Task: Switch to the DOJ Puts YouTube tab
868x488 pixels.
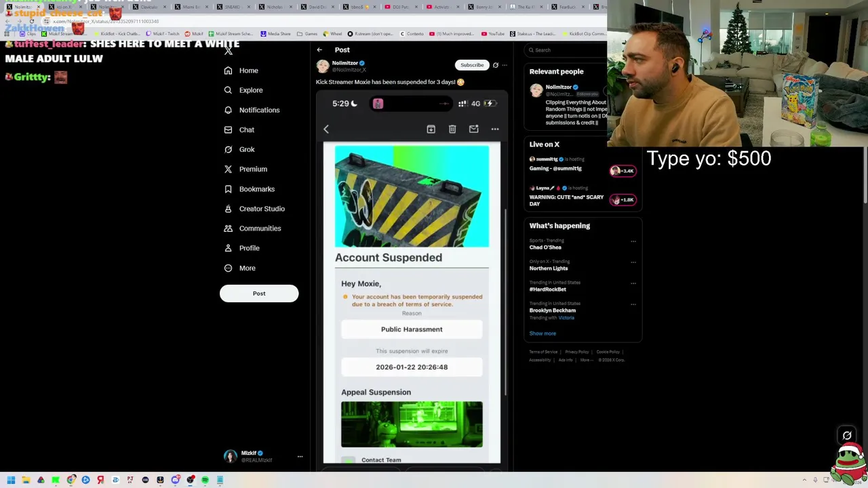Action: [x=400, y=7]
